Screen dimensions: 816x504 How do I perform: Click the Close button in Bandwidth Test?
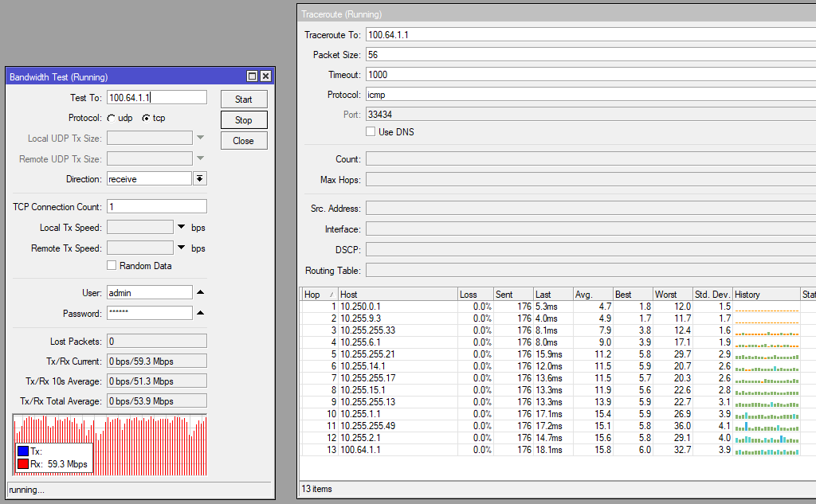[244, 141]
